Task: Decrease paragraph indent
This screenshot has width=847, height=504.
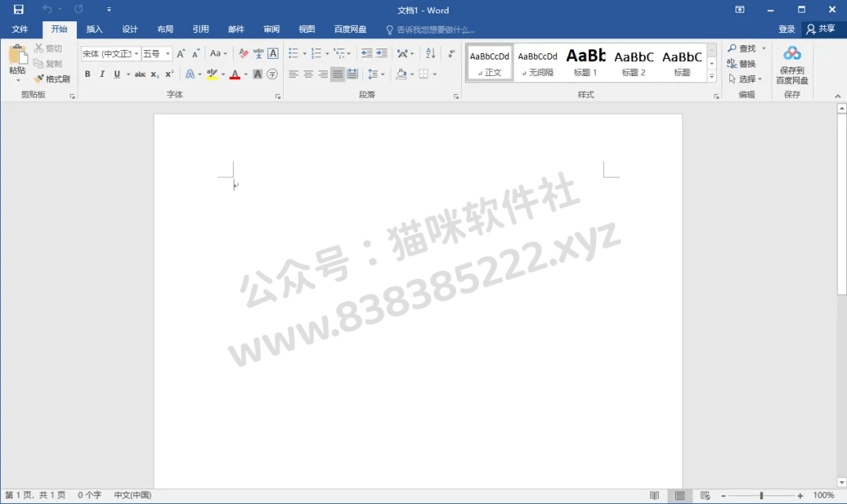Action: point(367,53)
